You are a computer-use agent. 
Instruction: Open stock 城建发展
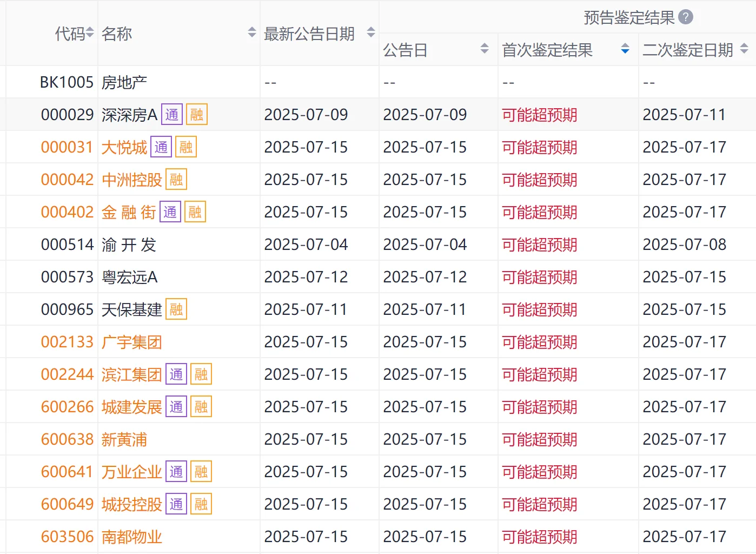pos(132,407)
